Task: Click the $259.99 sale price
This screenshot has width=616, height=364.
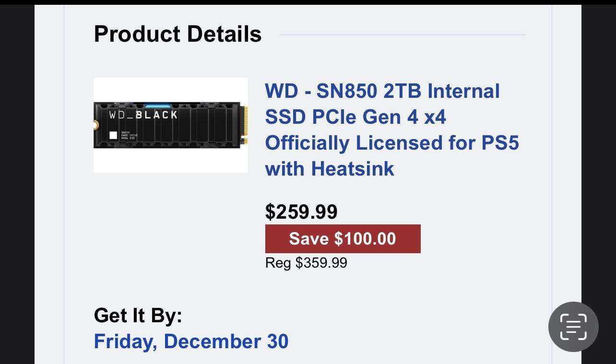Action: point(301,212)
